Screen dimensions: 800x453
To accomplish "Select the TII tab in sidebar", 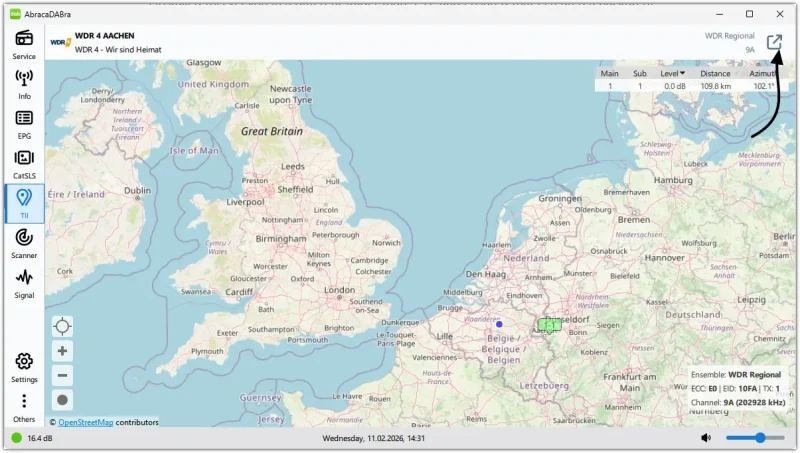I will click(x=24, y=202).
